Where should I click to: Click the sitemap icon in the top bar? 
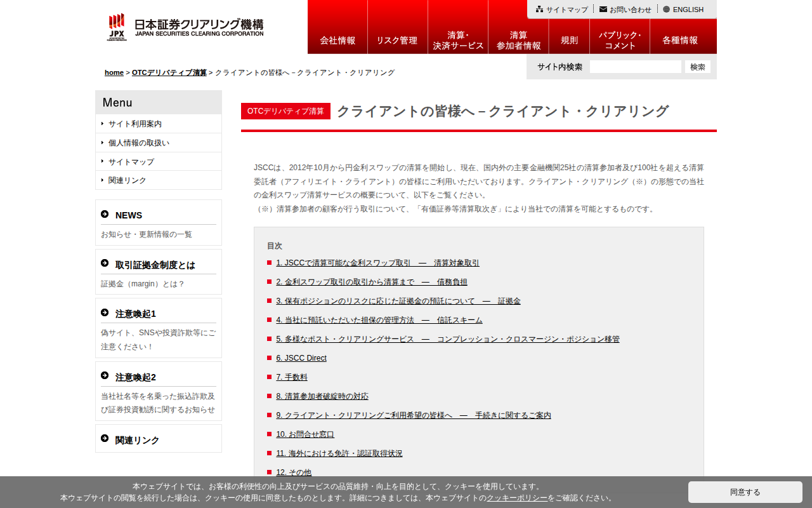pyautogui.click(x=539, y=10)
